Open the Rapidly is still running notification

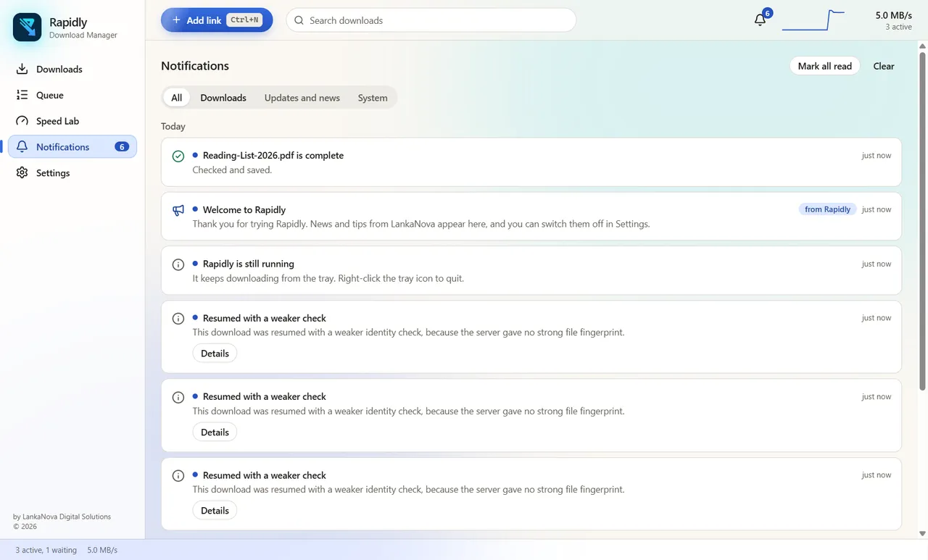(531, 270)
